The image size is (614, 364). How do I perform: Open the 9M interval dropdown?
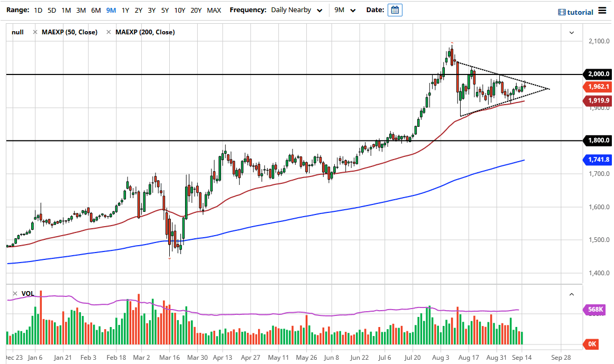(345, 10)
